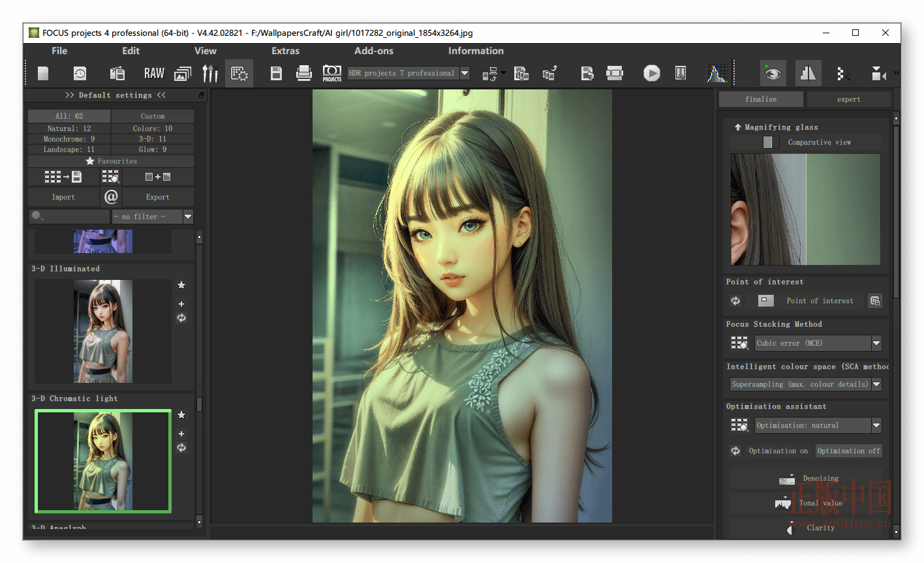Click the play button icon in toolbar

coord(651,73)
